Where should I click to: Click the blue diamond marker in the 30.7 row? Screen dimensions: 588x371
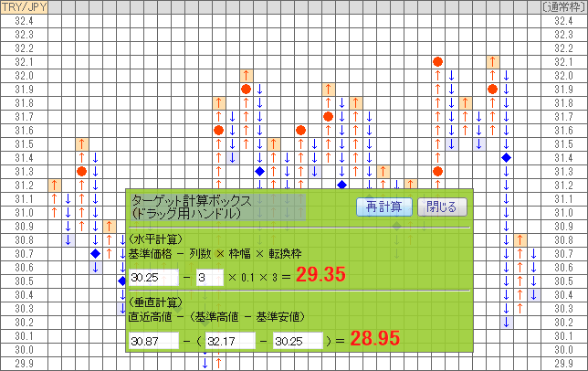click(x=96, y=254)
